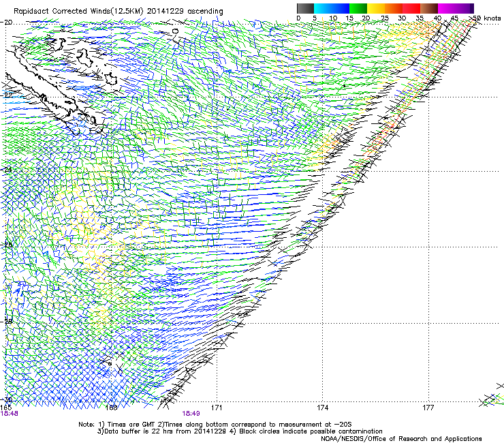Click the orange 25–30 knots legend segment
Screen dimensions: 504x443
pos(394,8)
